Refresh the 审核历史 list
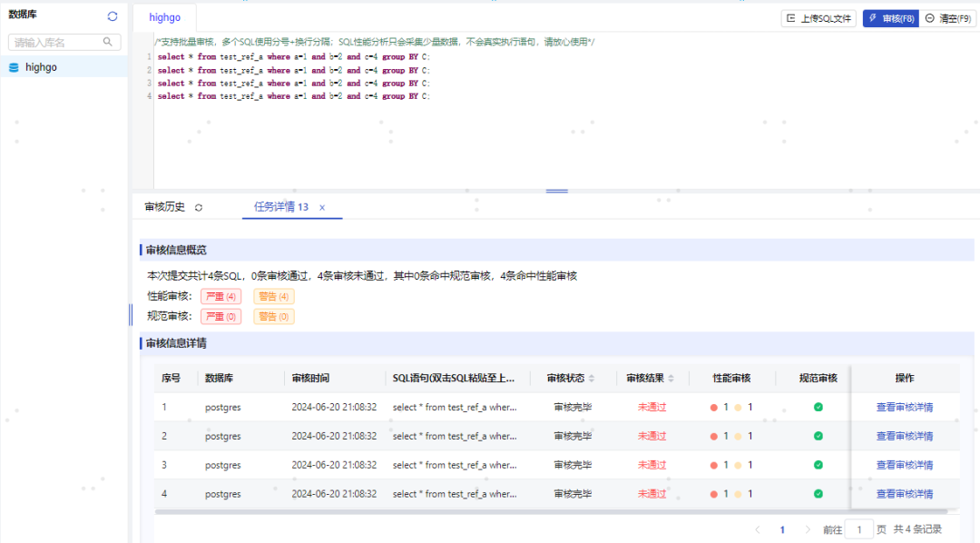 [x=199, y=208]
